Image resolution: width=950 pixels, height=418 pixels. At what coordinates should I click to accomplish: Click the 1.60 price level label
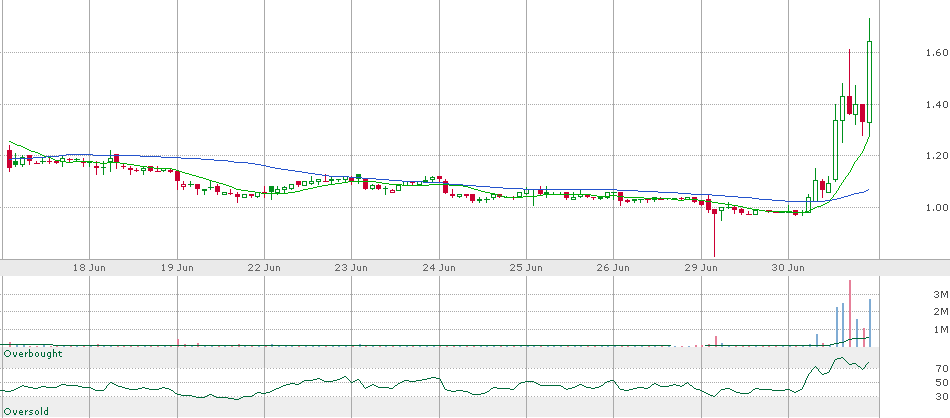pos(937,53)
